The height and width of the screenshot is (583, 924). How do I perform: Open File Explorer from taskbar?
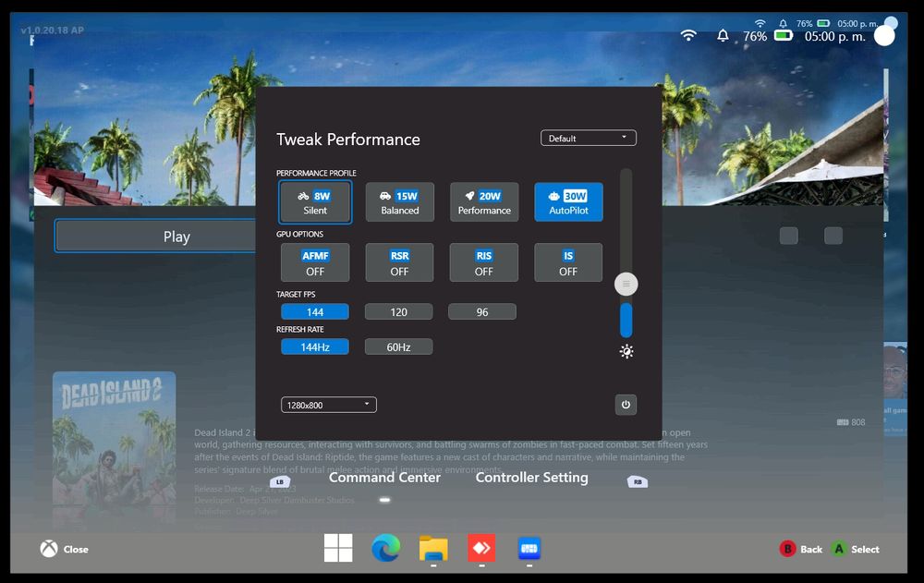click(x=433, y=548)
